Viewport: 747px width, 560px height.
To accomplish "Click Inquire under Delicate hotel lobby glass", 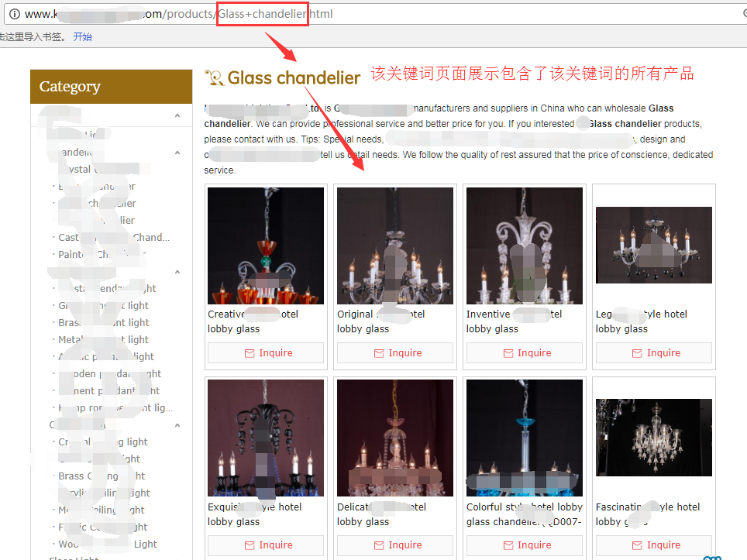I will (x=394, y=545).
